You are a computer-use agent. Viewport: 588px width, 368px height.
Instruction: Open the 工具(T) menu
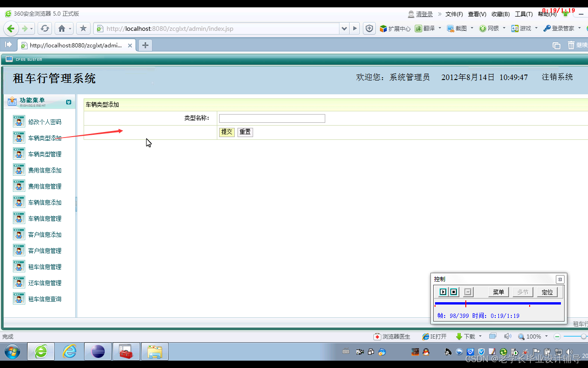tap(523, 14)
